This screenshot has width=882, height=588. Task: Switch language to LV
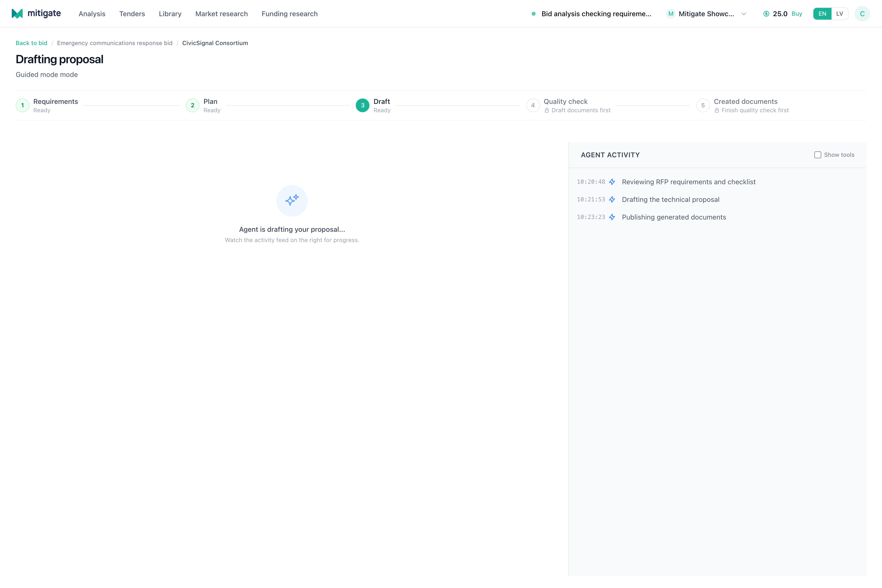pyautogui.click(x=840, y=14)
